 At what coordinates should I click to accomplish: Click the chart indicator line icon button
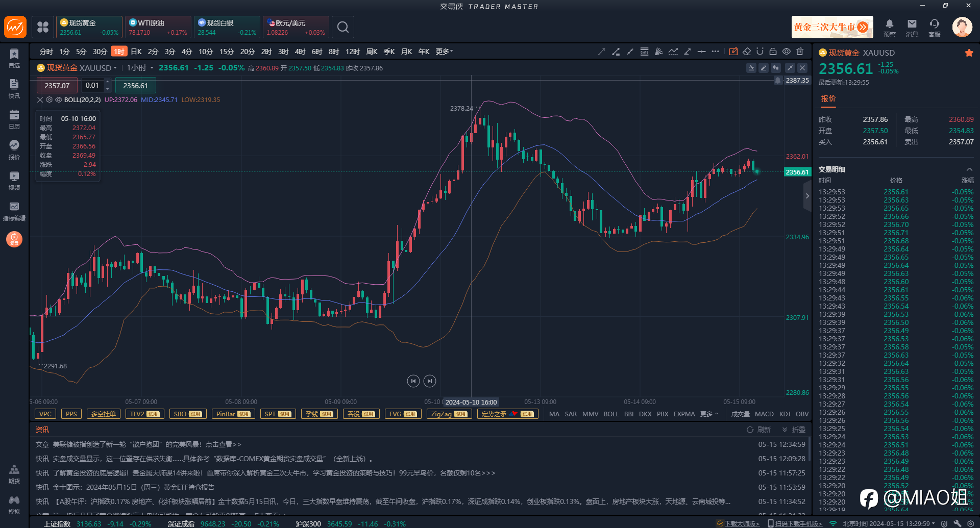(751, 68)
